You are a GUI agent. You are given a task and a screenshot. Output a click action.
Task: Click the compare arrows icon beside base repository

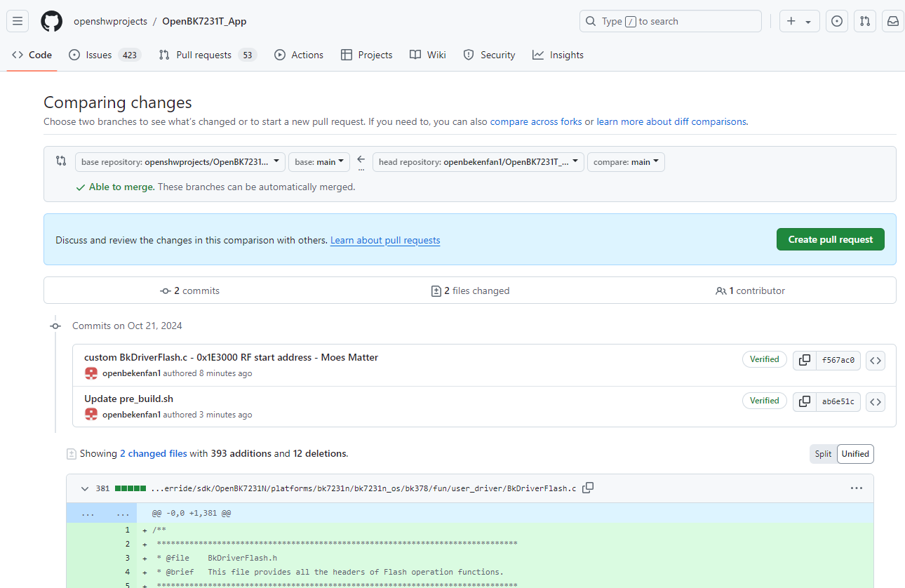point(61,161)
